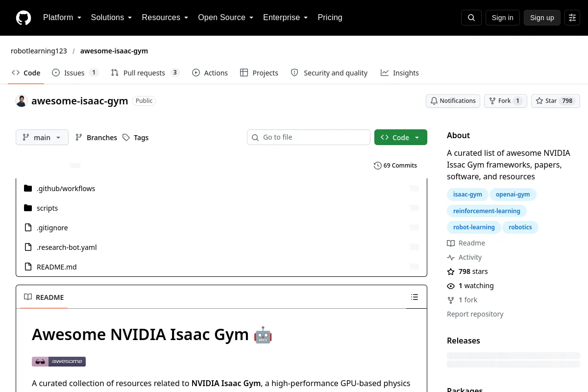Image resolution: width=588 pixels, height=392 pixels.
Task: Open the 69 Commits history link
Action: [x=395, y=166]
